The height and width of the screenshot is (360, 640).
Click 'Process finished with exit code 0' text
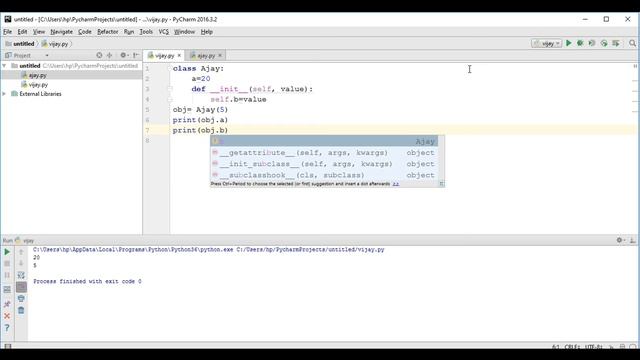click(87, 282)
